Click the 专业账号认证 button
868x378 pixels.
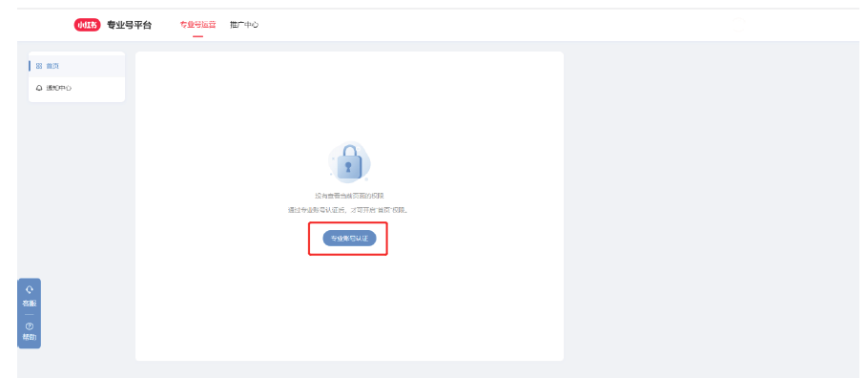coord(349,239)
